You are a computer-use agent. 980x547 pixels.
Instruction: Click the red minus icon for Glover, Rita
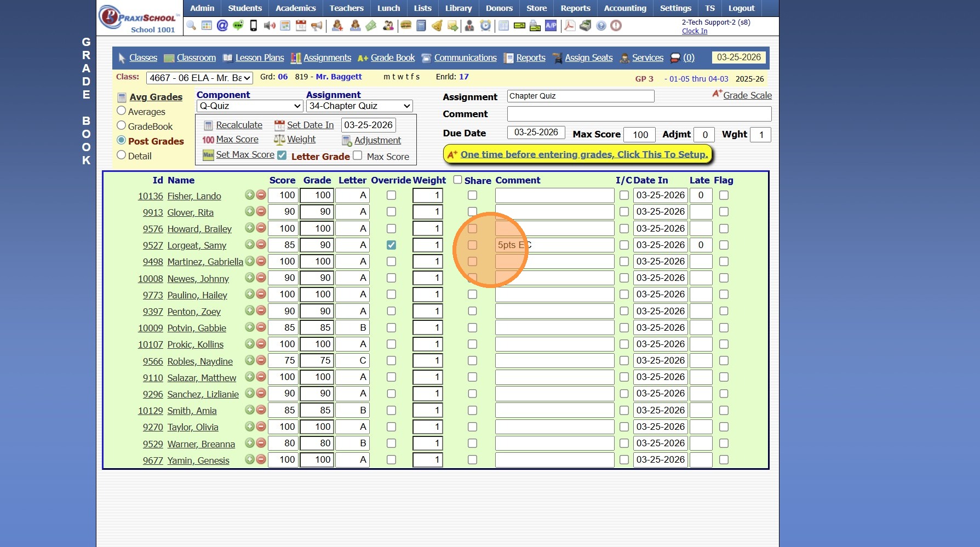pyautogui.click(x=261, y=211)
